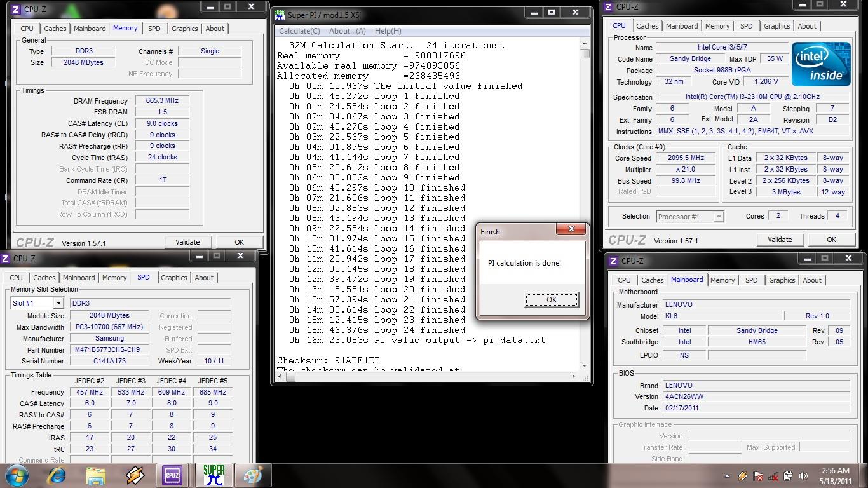868x488 pixels.
Task: Select Memory tab in CPU-Z SPD window
Action: tap(114, 278)
